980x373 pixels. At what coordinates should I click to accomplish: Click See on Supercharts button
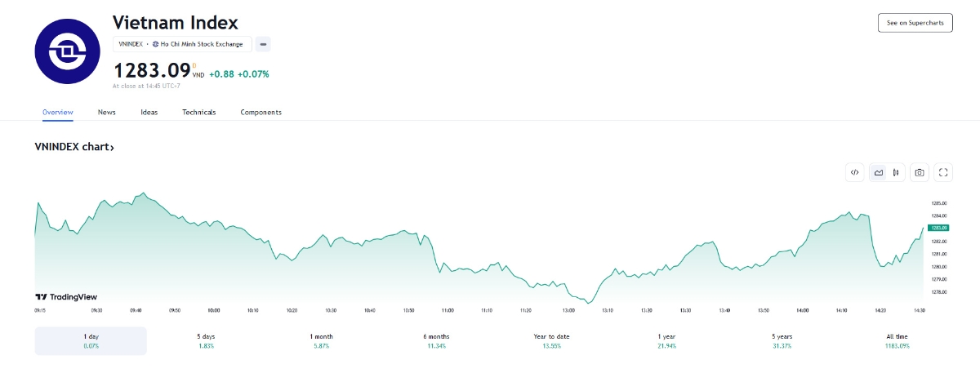(x=915, y=23)
